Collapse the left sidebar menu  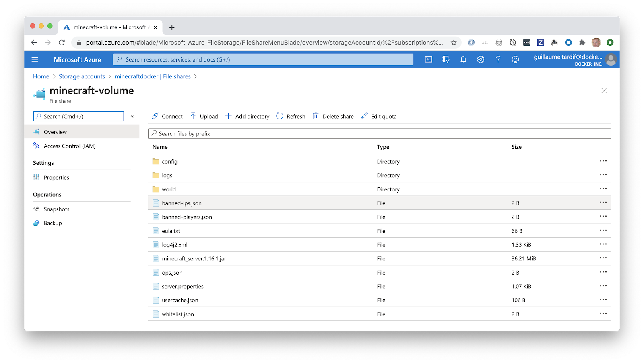tap(132, 116)
